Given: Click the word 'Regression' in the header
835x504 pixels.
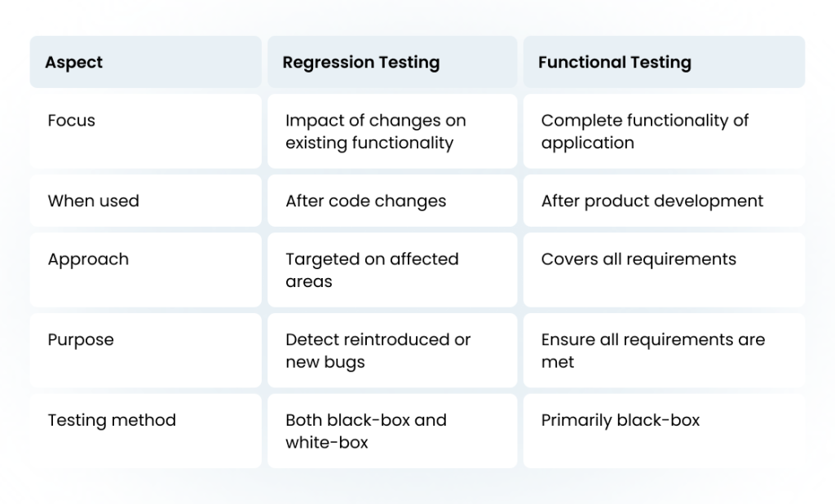Looking at the screenshot, I should click(x=328, y=63).
